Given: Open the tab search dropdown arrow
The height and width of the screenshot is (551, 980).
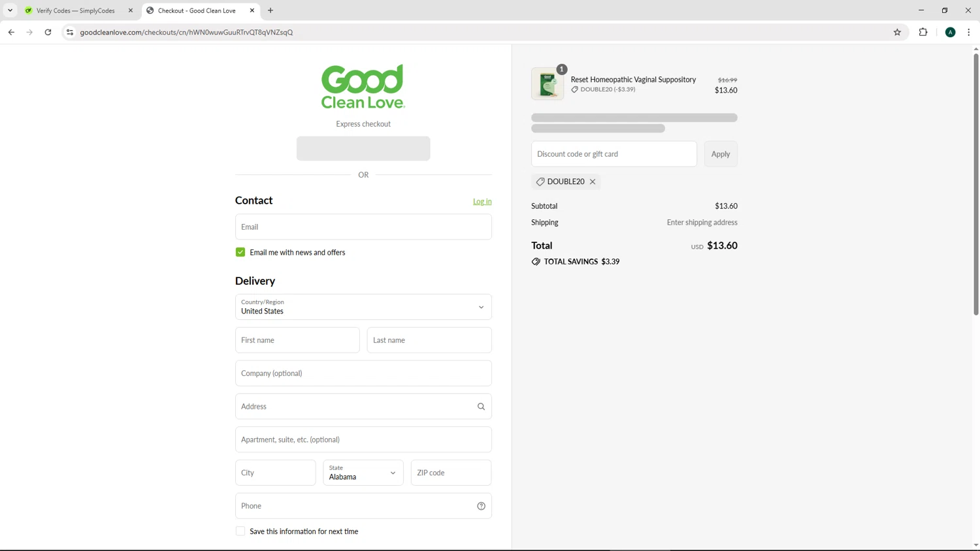Looking at the screenshot, I should coord(10,10).
